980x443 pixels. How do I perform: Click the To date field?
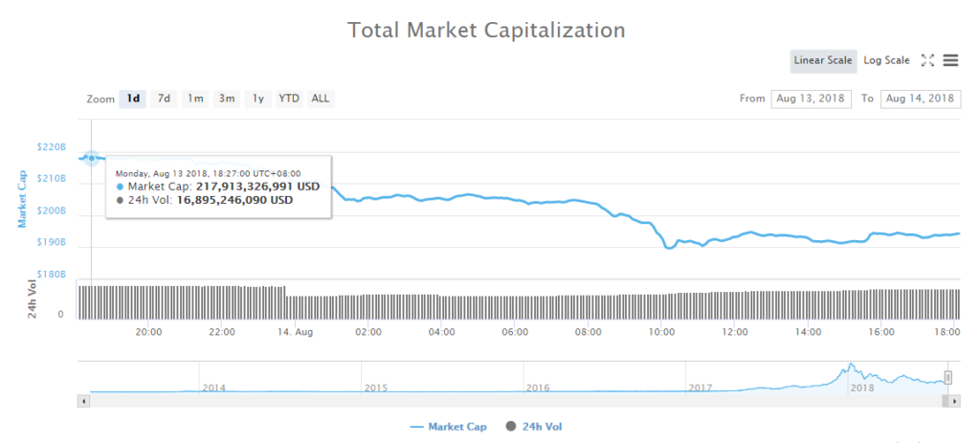point(919,99)
